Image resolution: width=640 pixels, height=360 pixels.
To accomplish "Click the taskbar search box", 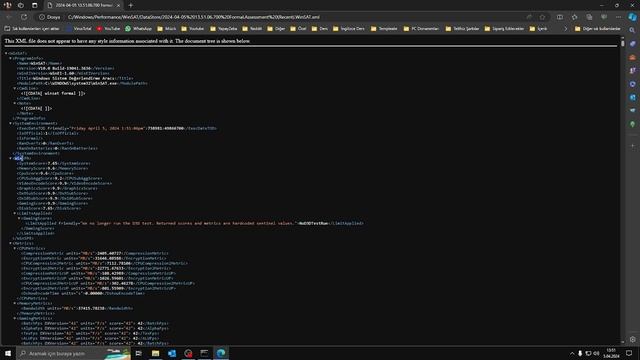I will coord(73,353).
